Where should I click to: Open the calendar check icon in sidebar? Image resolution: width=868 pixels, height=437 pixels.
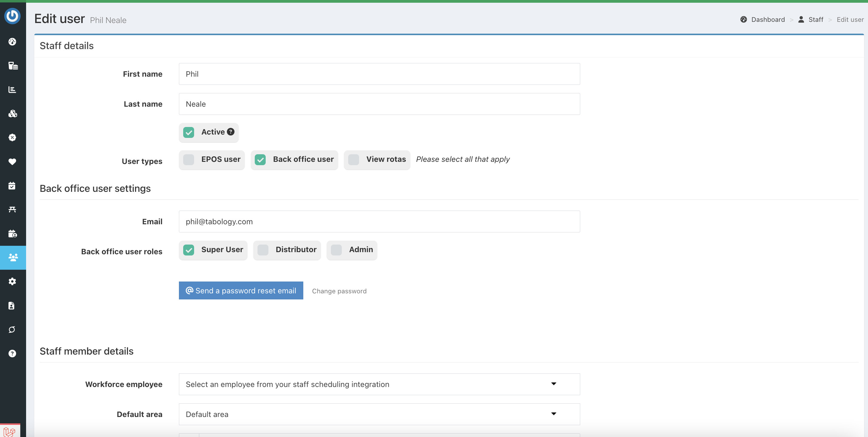point(12,185)
